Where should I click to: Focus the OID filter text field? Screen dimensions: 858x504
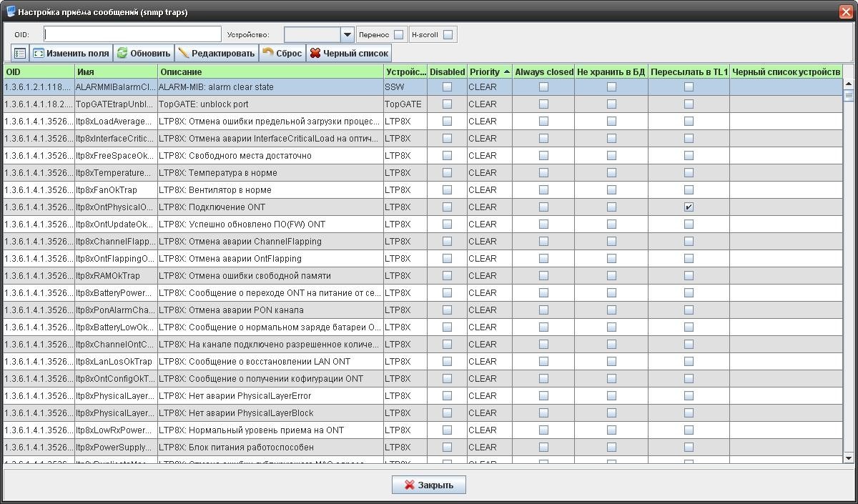pyautogui.click(x=132, y=34)
